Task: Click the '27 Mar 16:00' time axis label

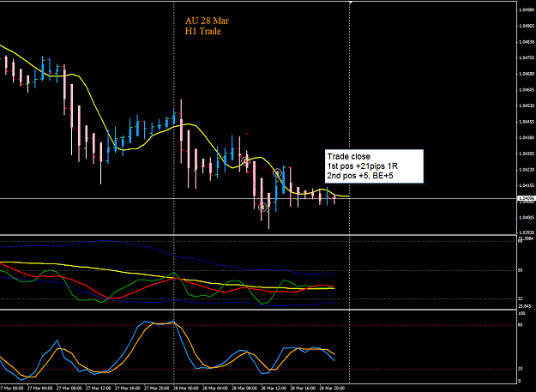Action: 127,389
